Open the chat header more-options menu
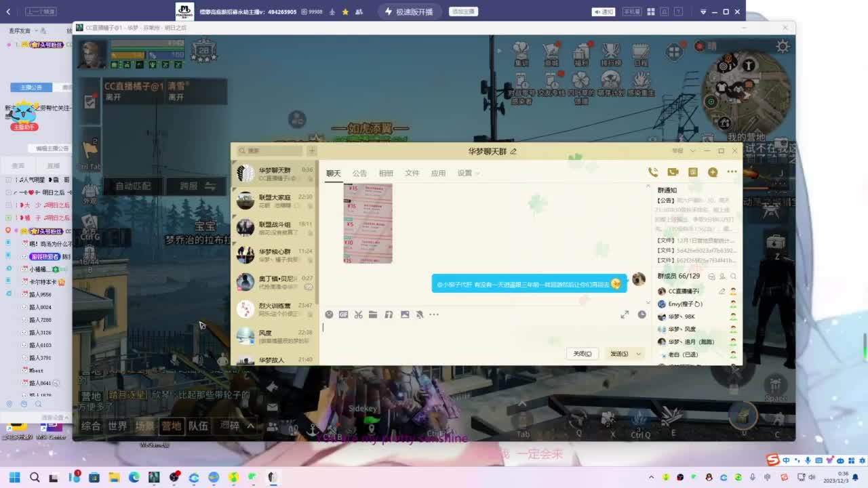868x488 pixels. 732,172
